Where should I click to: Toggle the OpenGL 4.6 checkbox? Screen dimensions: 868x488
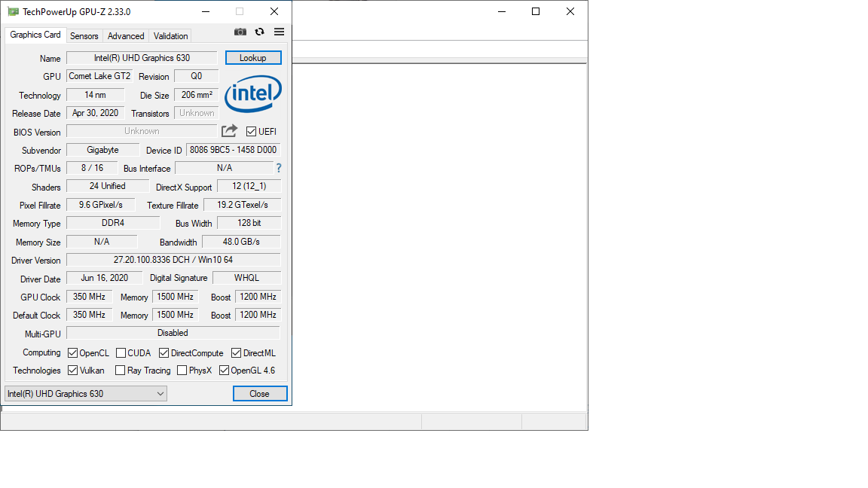click(x=225, y=371)
